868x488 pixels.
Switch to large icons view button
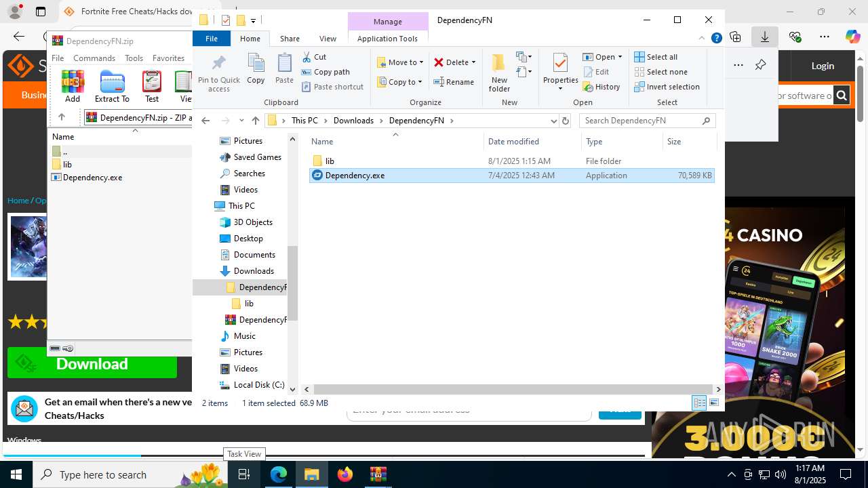[714, 403]
